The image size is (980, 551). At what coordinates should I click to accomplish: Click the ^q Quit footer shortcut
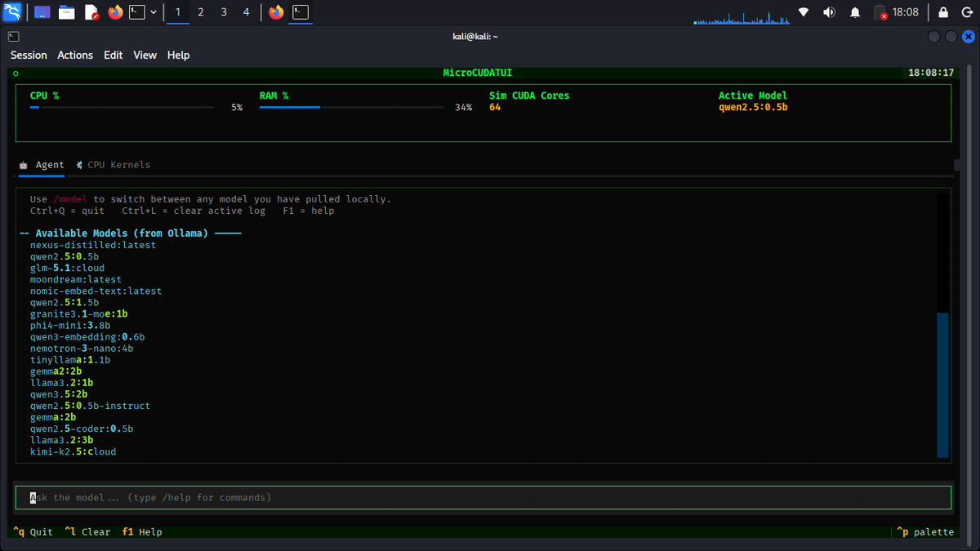(x=33, y=531)
